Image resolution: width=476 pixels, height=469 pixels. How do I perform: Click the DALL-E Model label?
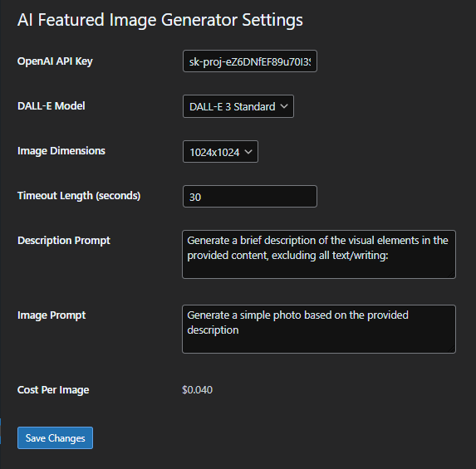tap(52, 106)
